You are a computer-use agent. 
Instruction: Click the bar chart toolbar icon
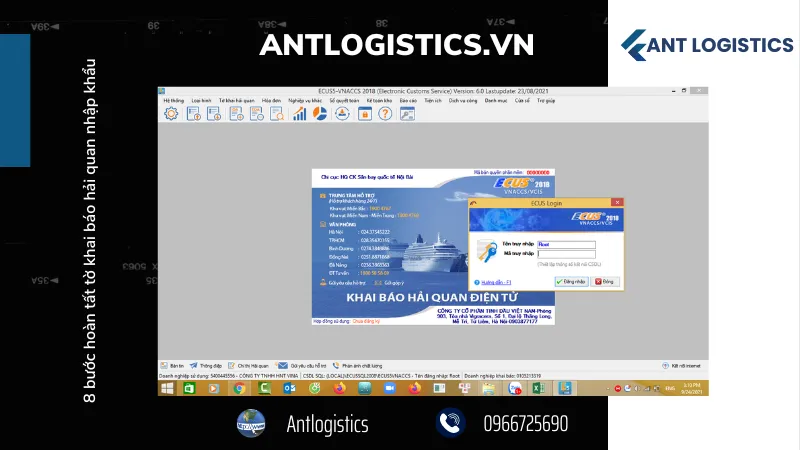pos(300,113)
